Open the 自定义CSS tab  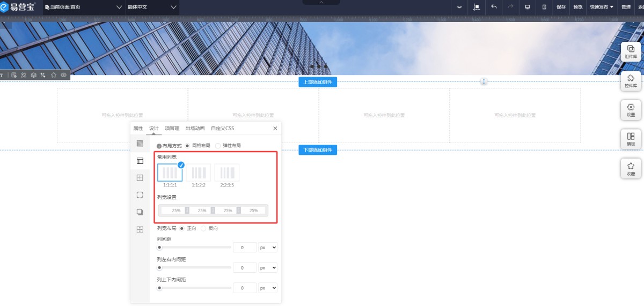coord(222,128)
